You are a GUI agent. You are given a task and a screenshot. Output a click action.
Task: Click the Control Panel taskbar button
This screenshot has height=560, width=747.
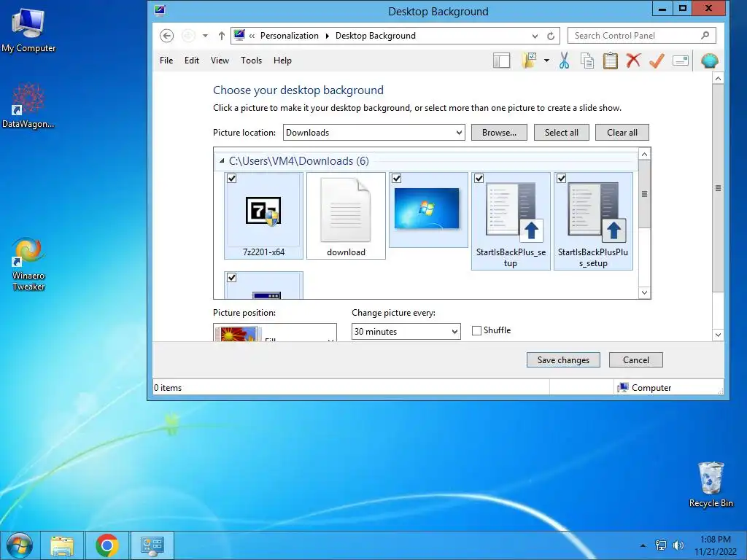click(x=152, y=545)
